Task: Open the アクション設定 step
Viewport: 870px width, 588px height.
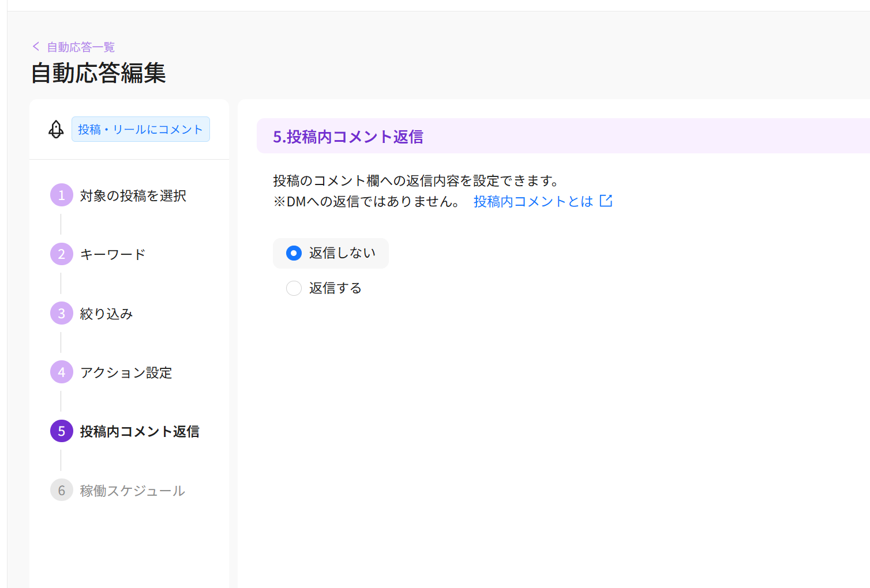Action: [x=126, y=373]
